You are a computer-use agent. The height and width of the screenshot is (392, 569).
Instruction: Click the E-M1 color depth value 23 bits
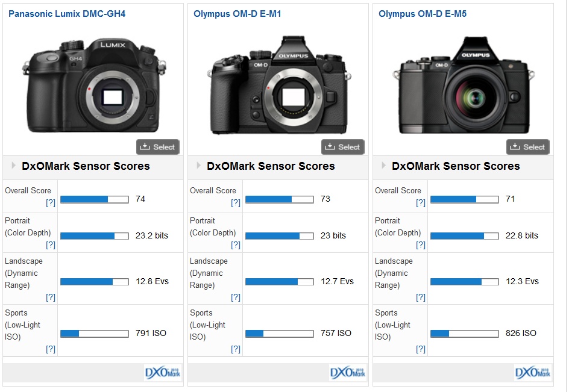(333, 235)
